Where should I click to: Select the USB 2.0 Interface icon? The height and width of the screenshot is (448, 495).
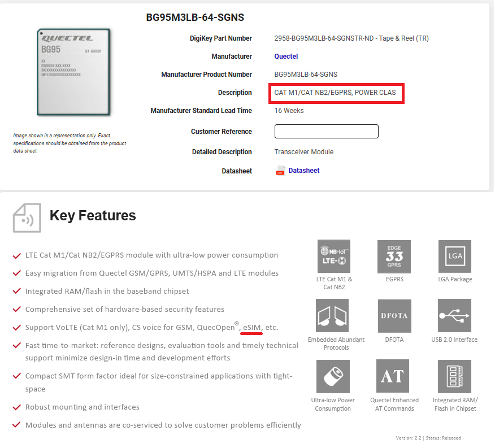(454, 316)
